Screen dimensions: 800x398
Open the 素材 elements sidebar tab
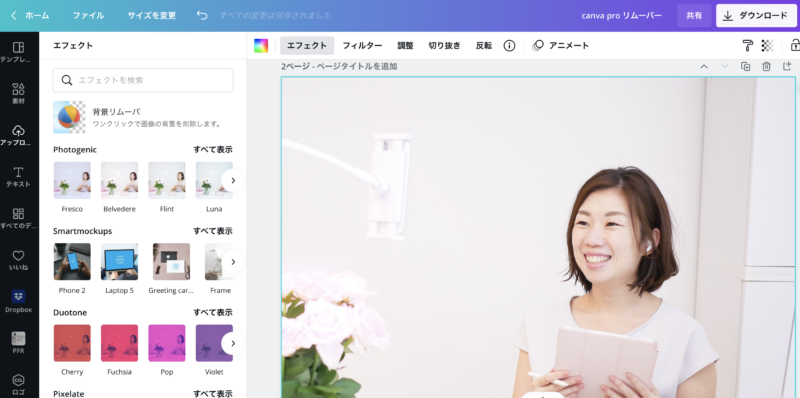(18, 93)
